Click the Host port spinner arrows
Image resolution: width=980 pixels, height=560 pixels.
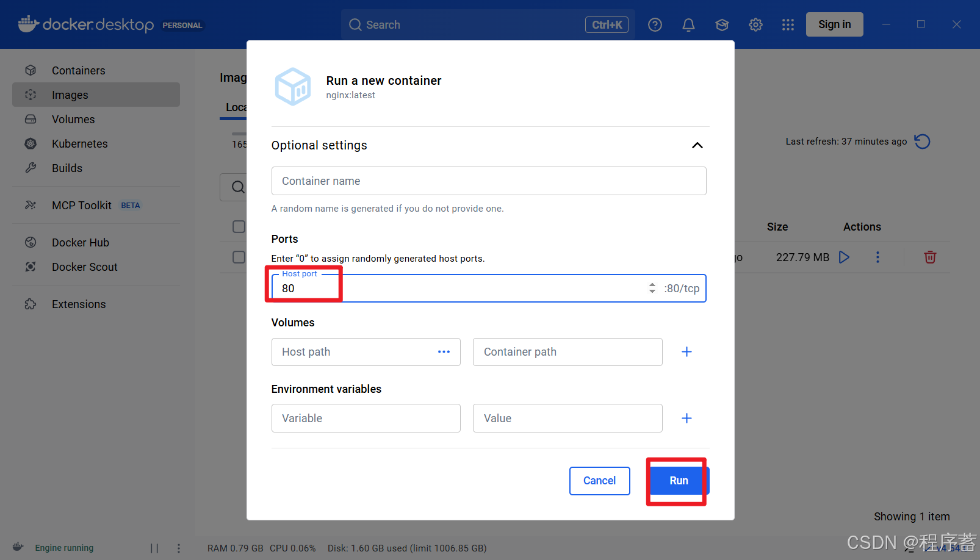point(652,288)
